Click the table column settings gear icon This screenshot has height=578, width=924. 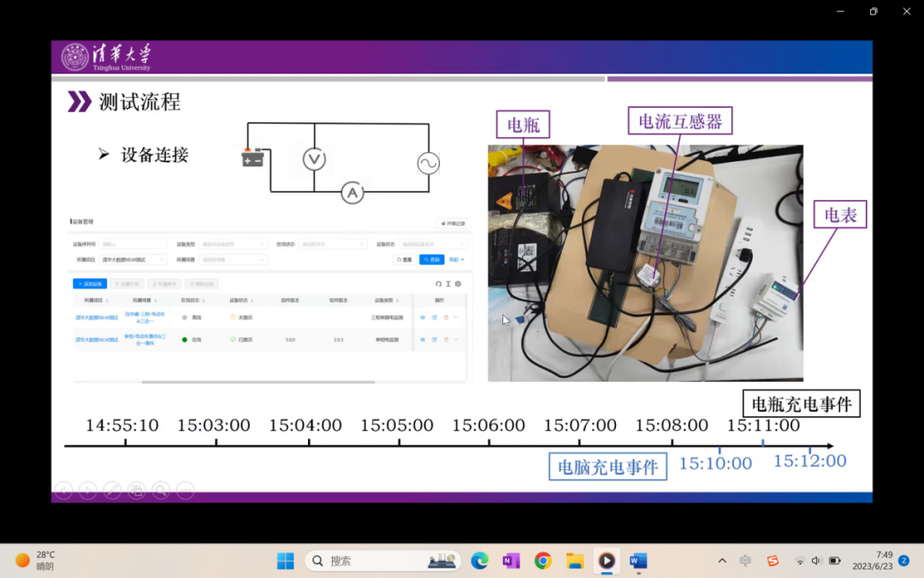458,283
